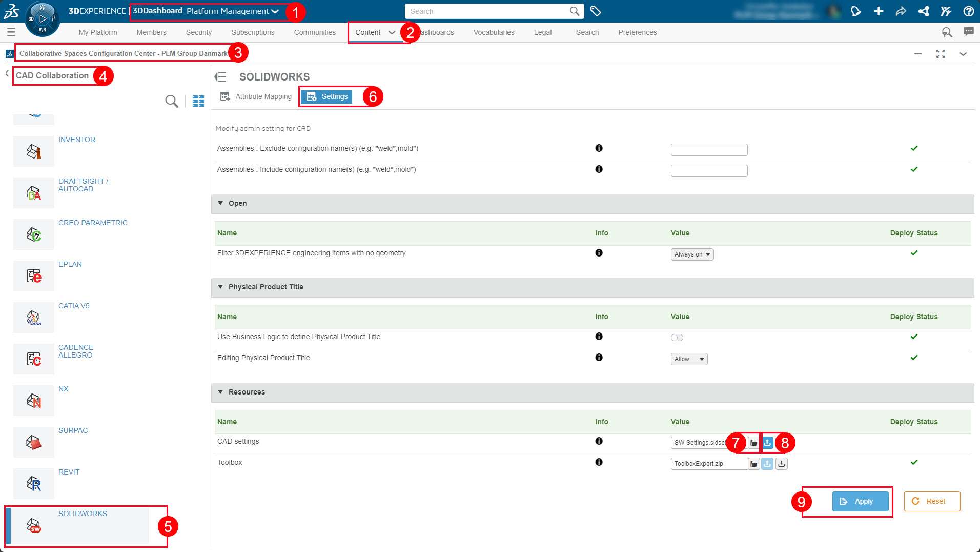Show info for Filter engineering items with no geometry
The width and height of the screenshot is (980, 552).
pyautogui.click(x=599, y=253)
